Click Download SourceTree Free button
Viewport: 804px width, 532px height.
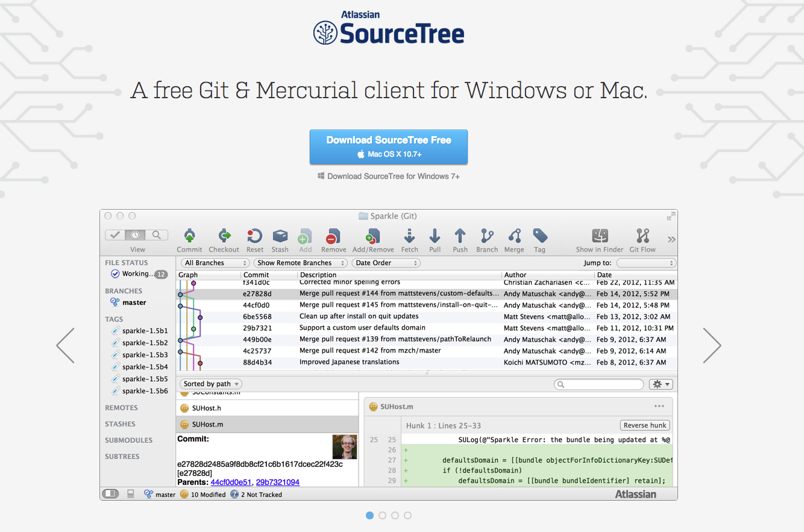tap(389, 147)
